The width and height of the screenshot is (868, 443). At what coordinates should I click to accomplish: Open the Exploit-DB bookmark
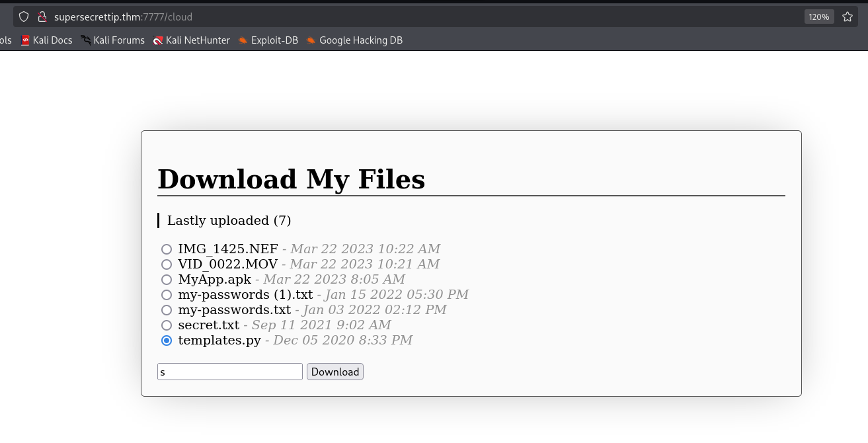[268, 40]
